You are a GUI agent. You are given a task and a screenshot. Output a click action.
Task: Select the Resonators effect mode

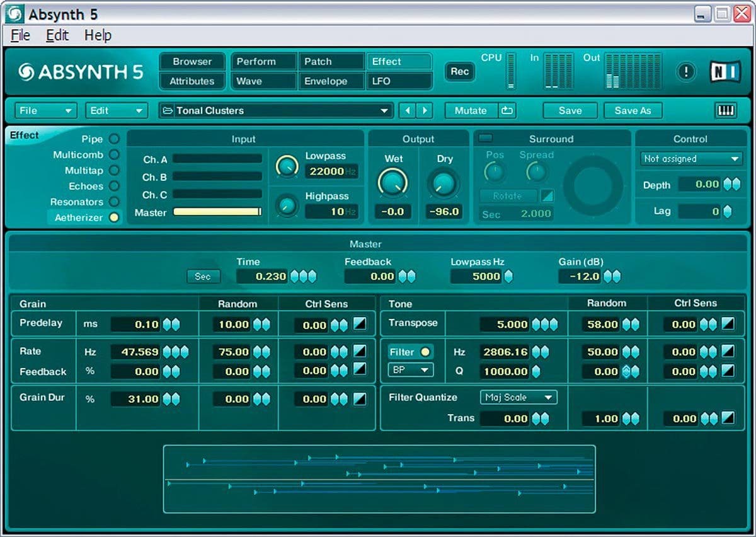(113, 202)
